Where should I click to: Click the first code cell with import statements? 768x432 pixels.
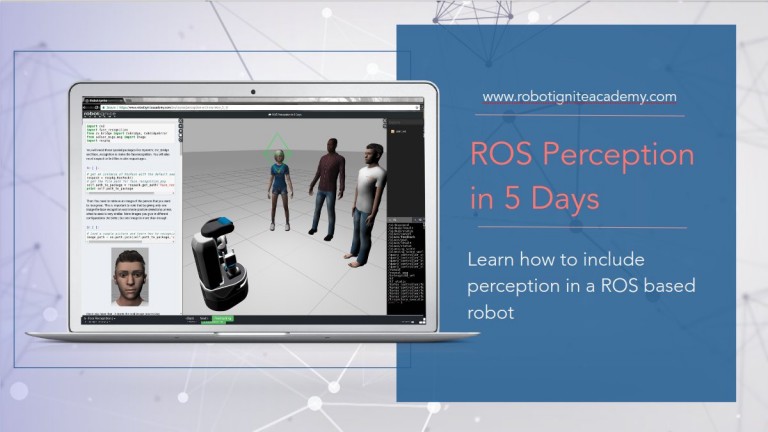tap(130, 133)
